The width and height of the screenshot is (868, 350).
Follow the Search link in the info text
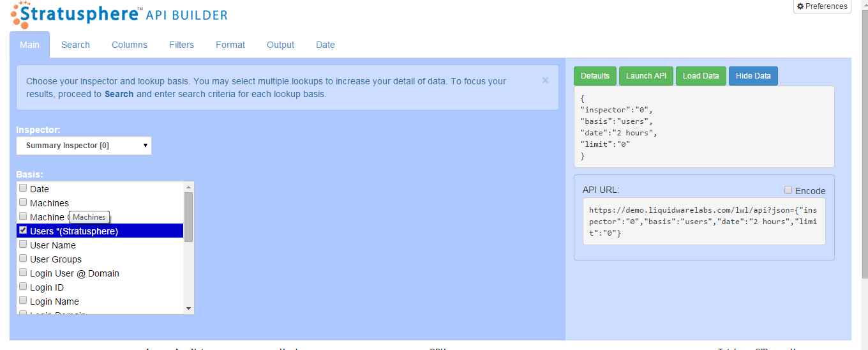click(x=119, y=94)
